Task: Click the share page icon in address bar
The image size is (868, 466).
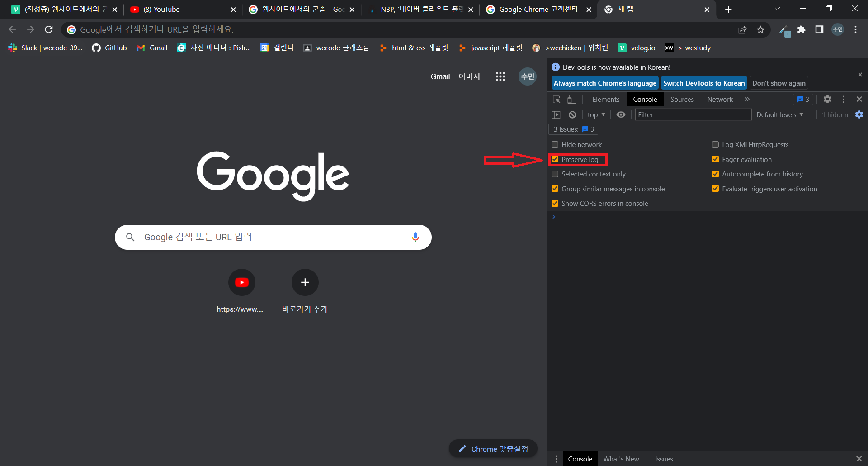Action: [x=742, y=30]
